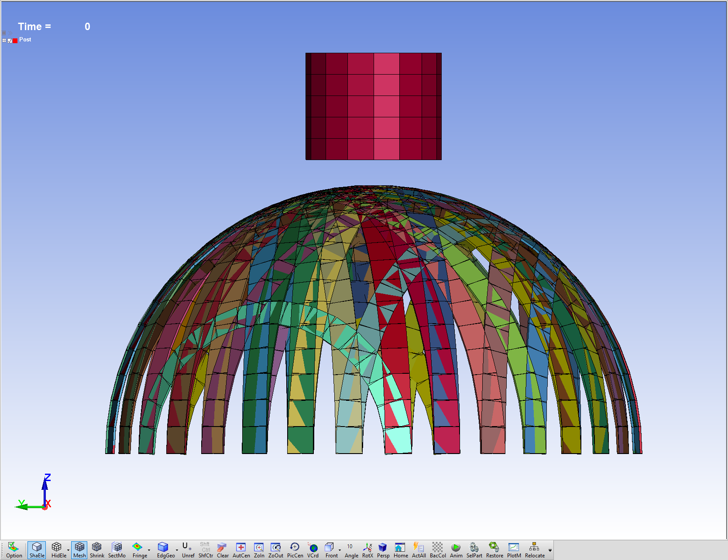
Task: Zoom in using ZoIn tool
Action: (x=259, y=550)
